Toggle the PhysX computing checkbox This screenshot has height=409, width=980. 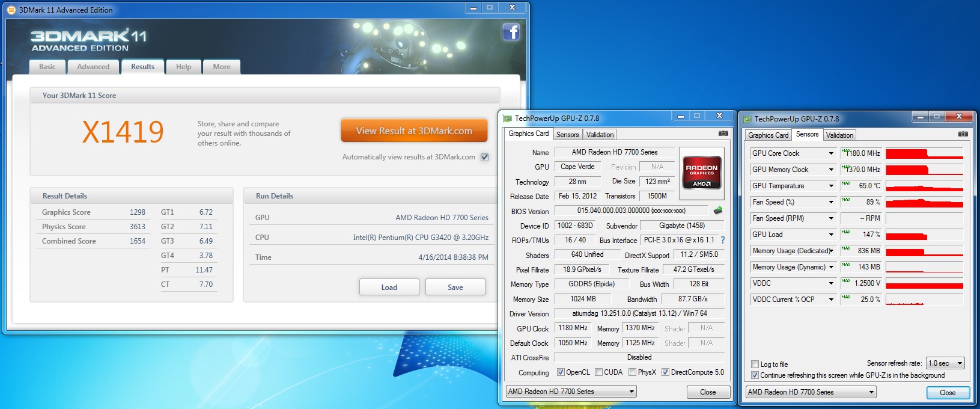(632, 372)
